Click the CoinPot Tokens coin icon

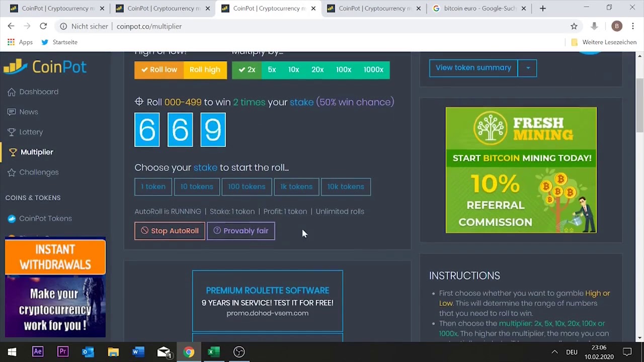tap(12, 218)
